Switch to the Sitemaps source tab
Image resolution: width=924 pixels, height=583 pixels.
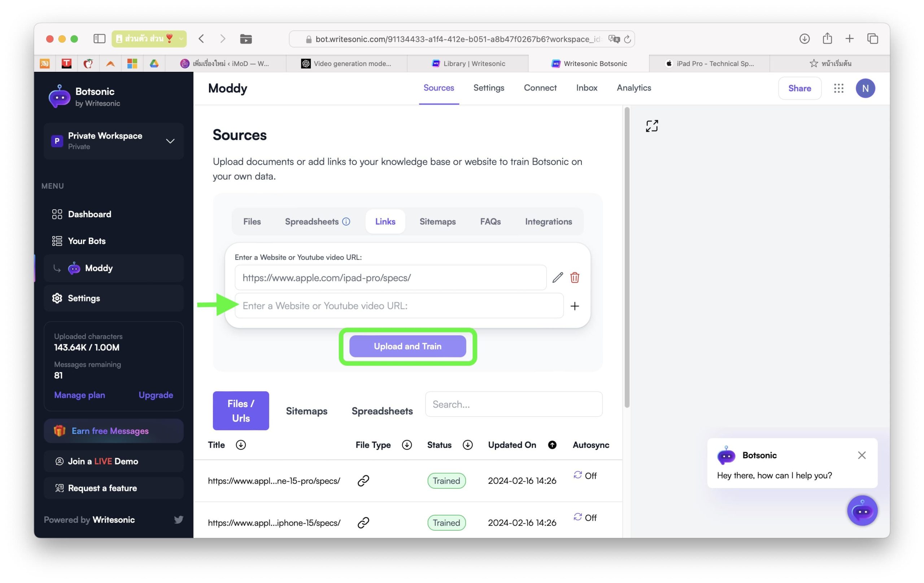point(437,221)
